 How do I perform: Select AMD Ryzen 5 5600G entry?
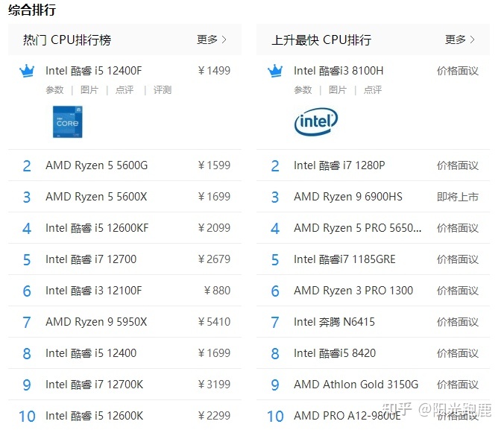pyautogui.click(x=97, y=165)
